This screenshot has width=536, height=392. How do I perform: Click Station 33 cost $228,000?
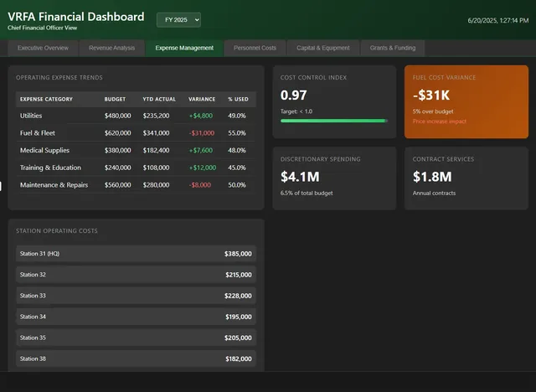point(238,296)
